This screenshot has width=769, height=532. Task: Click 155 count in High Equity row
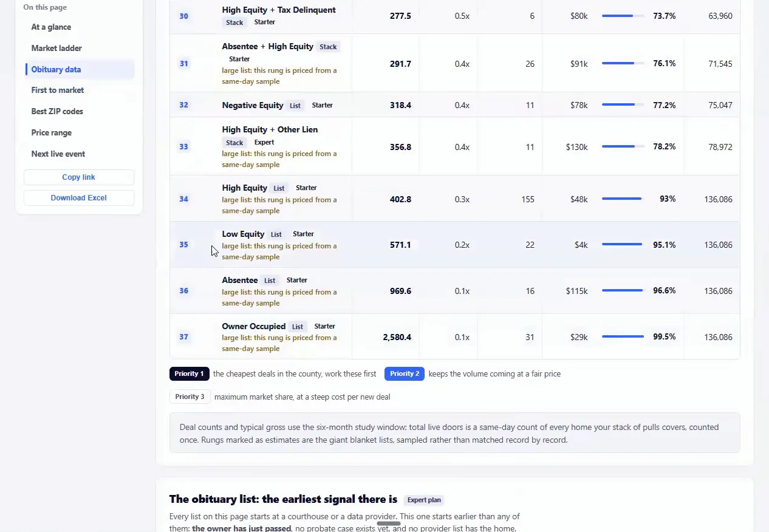tap(528, 199)
